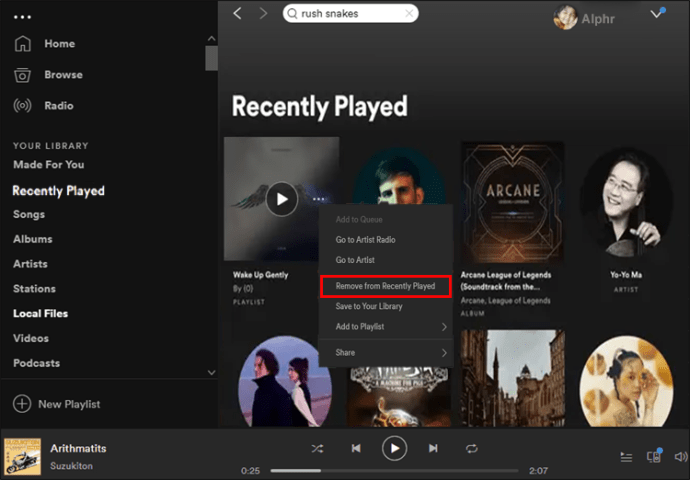Open the Arcane album cover
The height and width of the screenshot is (480, 690).
pyautogui.click(x=512, y=202)
